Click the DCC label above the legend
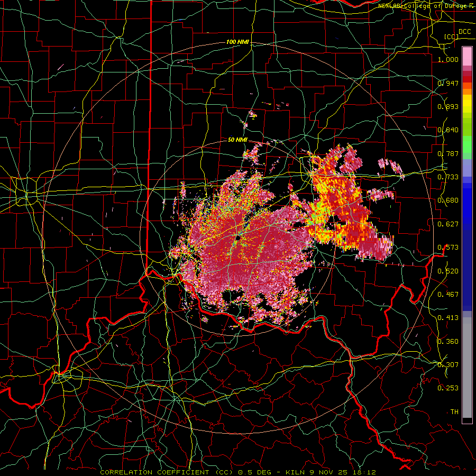 464,32
